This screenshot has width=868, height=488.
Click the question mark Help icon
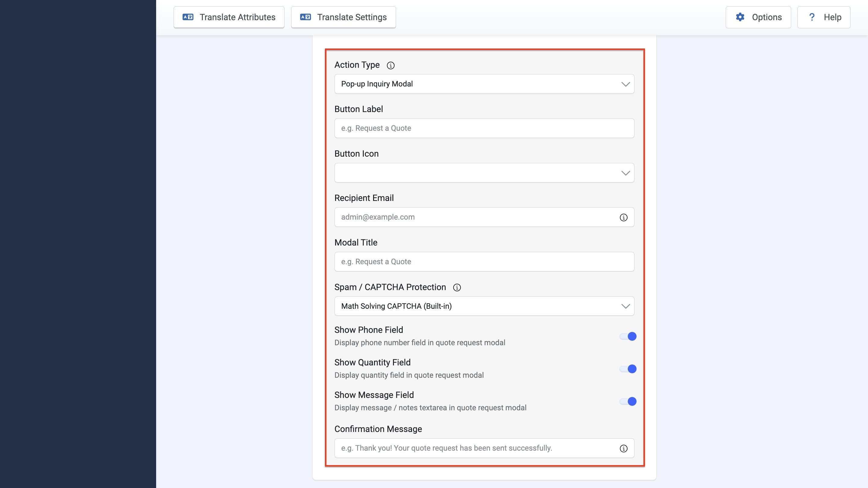(x=812, y=17)
